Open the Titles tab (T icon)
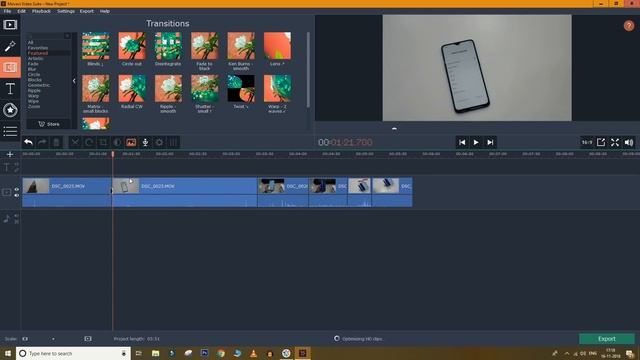Viewport: 640px width, 360px height. [x=10, y=89]
